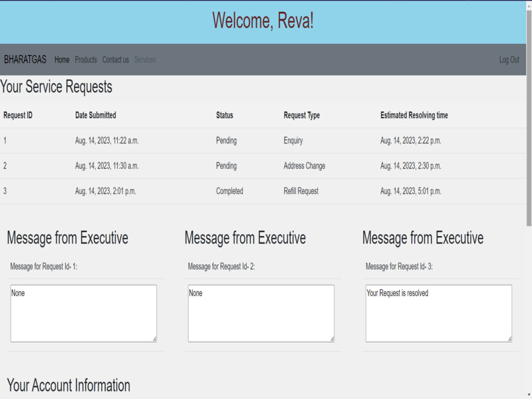Viewport: 532px width, 399px height.
Task: Click resize corner of Request Id-3 textarea
Action: point(509,339)
